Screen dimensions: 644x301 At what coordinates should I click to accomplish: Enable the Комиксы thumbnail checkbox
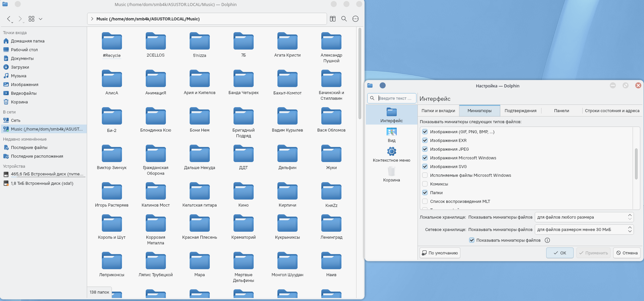tap(425, 184)
